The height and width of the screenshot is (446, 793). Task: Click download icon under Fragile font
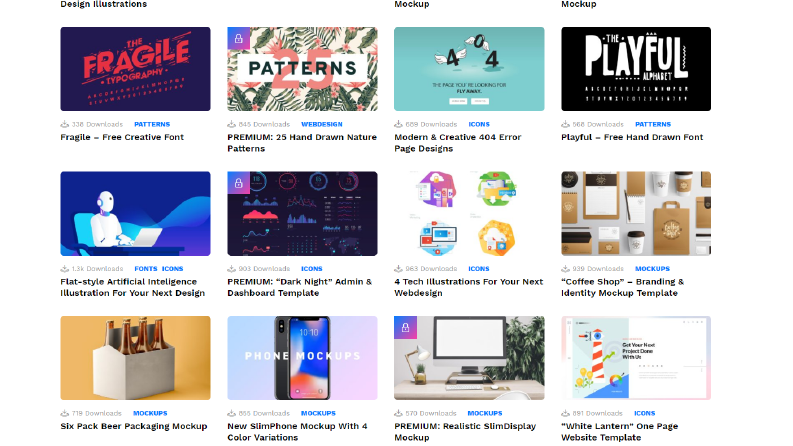tap(65, 124)
